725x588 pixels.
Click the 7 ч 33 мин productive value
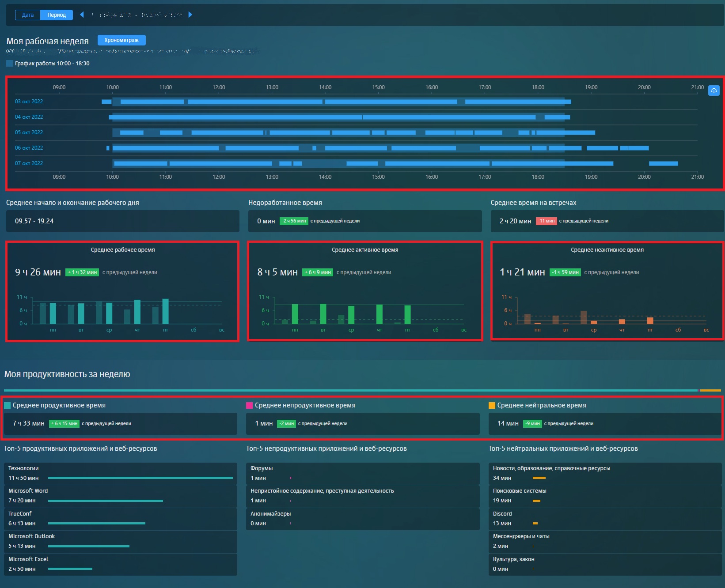point(29,423)
